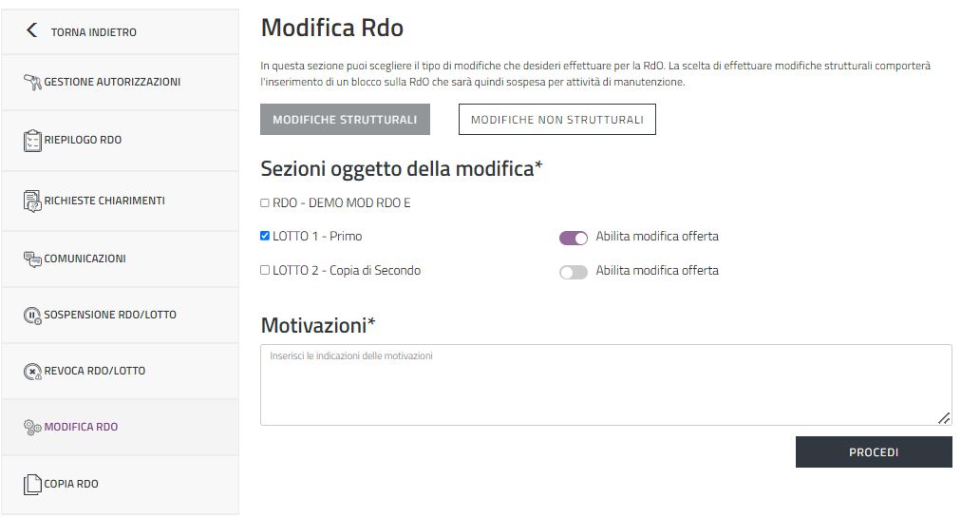Click the Modifica RdO gears icon
The width and height of the screenshot is (980, 518).
tap(32, 428)
